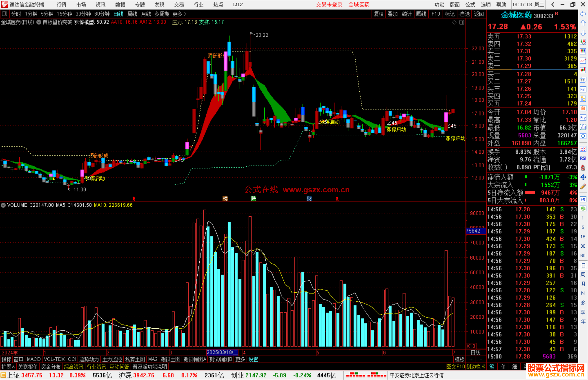Screen dimensions: 588x380
Task: Click the FS icon in the right sidebar
Action: (x=583, y=199)
